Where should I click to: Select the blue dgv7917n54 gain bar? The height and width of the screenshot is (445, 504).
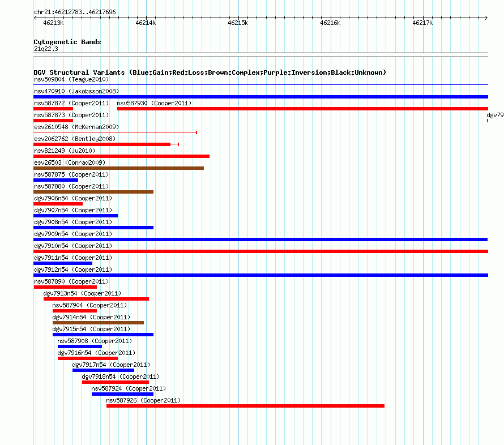[104, 370]
